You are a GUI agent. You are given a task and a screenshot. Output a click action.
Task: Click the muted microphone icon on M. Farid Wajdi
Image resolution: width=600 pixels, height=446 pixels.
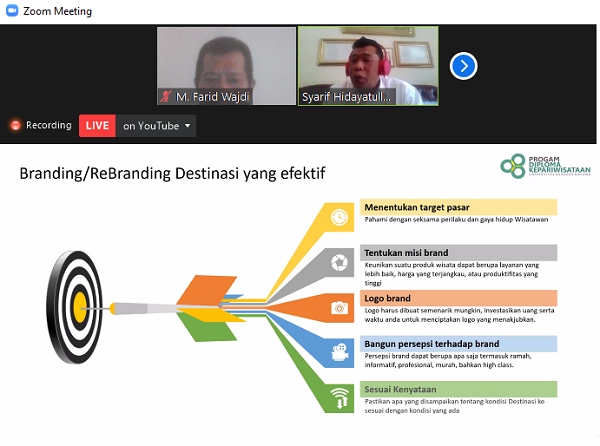(x=166, y=96)
